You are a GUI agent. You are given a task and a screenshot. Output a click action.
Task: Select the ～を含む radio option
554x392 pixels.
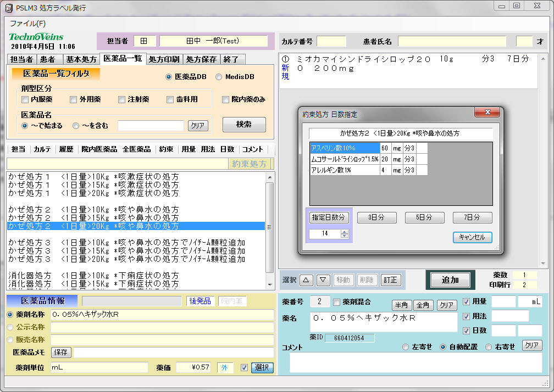point(76,126)
